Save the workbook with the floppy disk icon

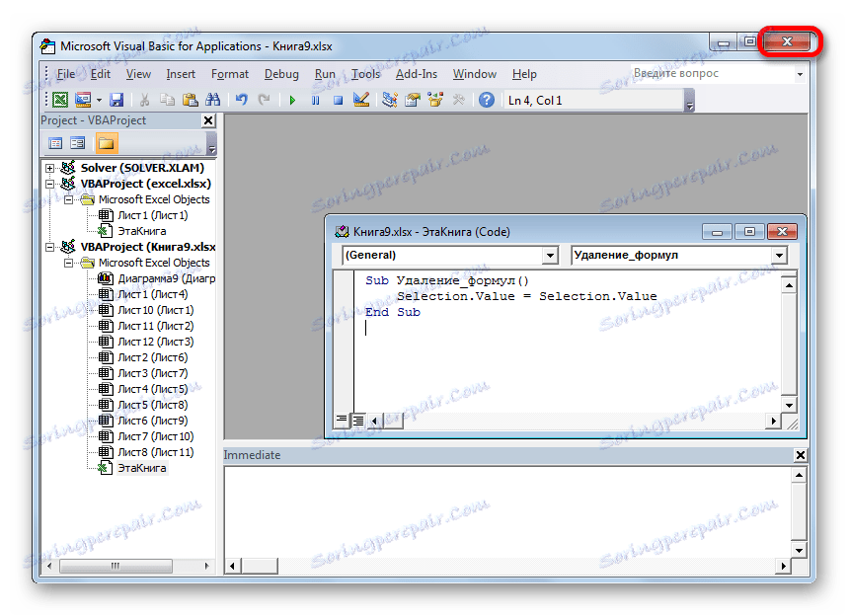(116, 100)
